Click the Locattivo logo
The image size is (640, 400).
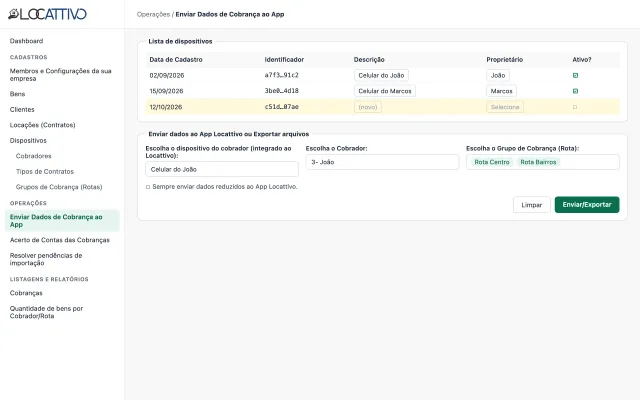point(47,14)
